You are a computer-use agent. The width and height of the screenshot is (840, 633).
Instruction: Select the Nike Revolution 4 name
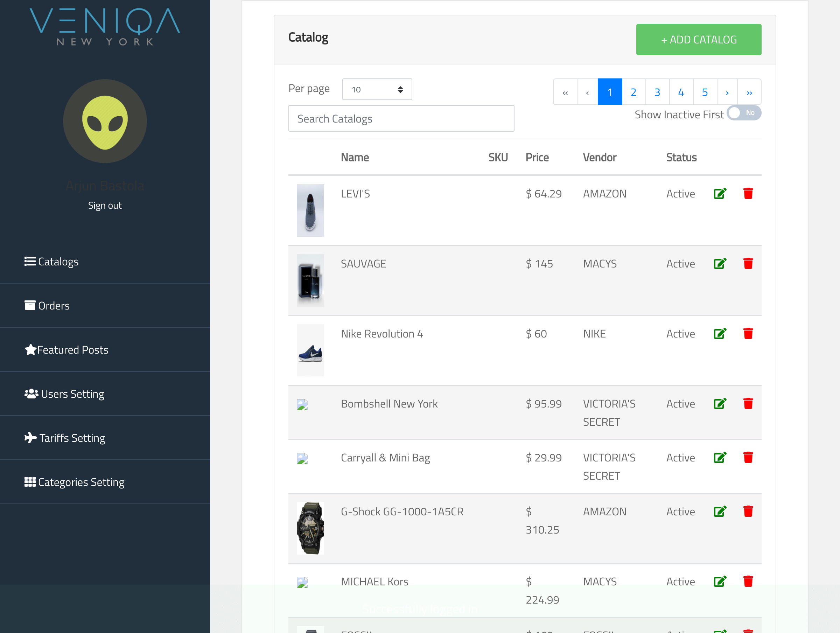click(x=381, y=334)
